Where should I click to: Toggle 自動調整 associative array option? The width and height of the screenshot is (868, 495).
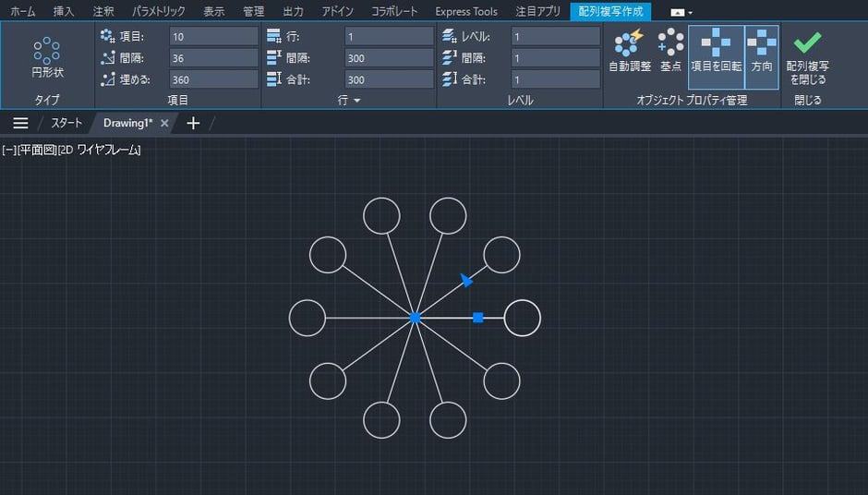tap(630, 50)
